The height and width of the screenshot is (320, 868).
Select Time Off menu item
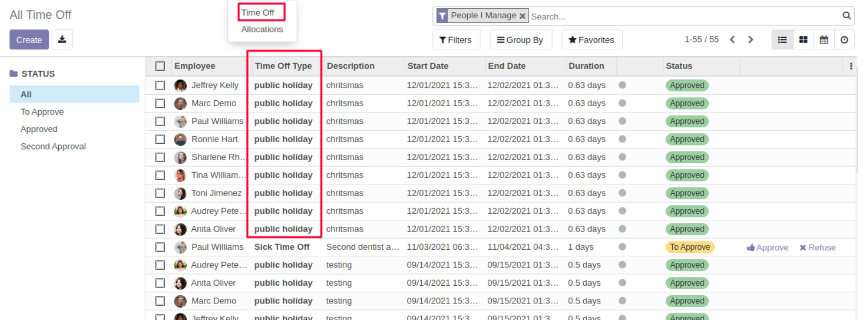tap(258, 12)
